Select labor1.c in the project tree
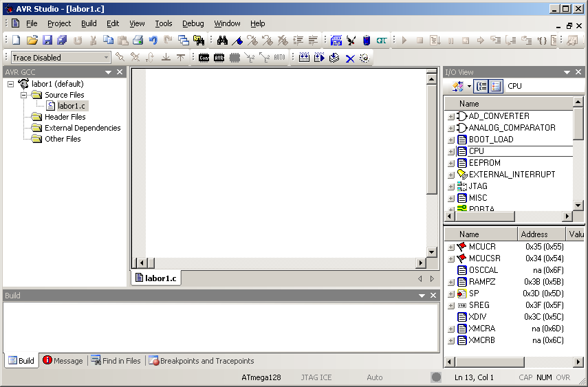Image resolution: width=588 pixels, height=387 pixels. 71,106
